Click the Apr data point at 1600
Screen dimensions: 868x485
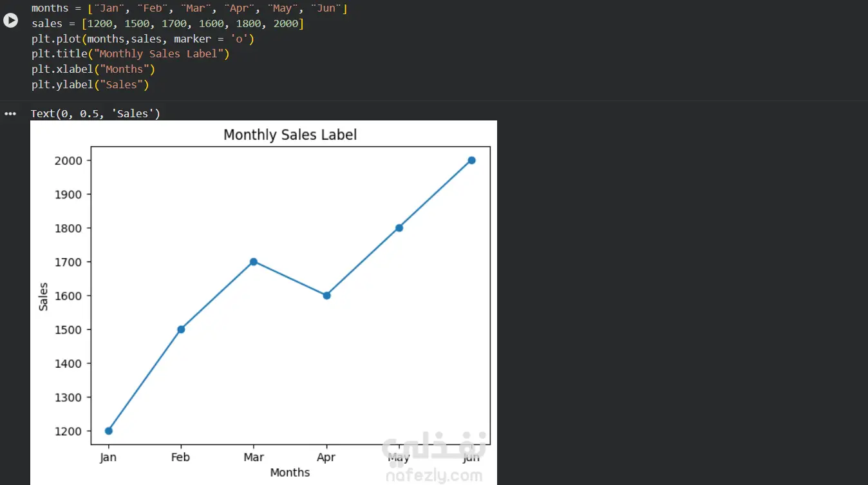tap(326, 296)
